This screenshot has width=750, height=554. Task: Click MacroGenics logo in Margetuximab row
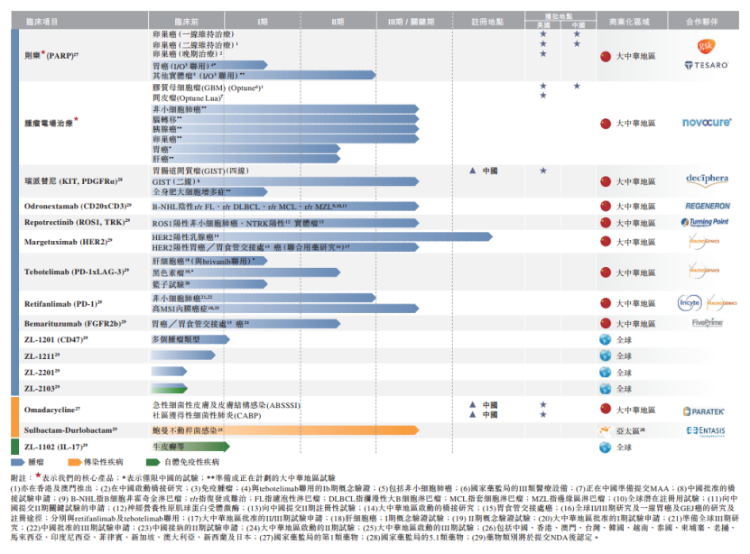(x=704, y=241)
